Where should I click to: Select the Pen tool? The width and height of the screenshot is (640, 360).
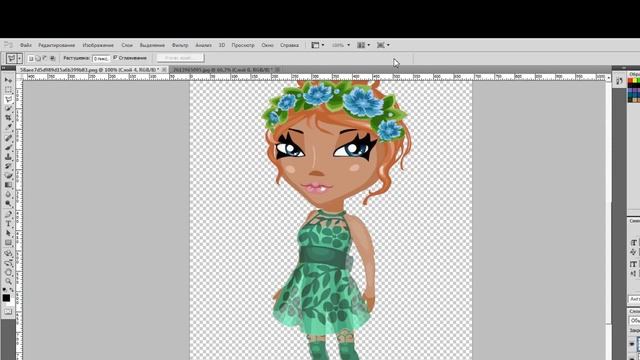click(8, 214)
